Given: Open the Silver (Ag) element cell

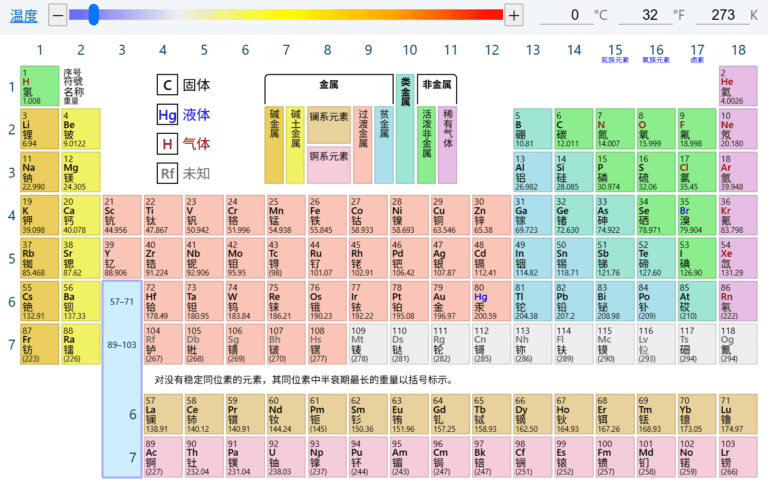Looking at the screenshot, I should [x=451, y=258].
